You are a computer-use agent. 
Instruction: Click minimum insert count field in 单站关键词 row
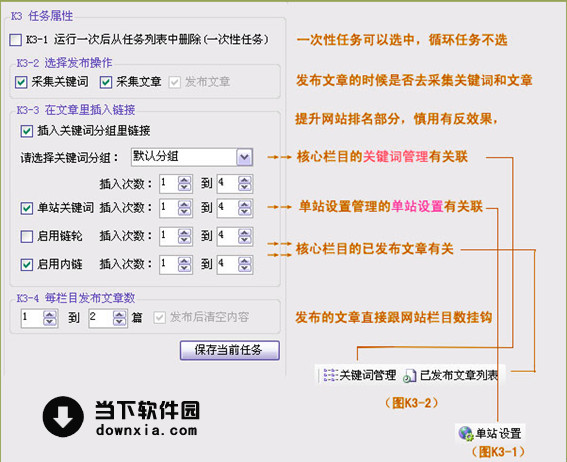point(169,208)
